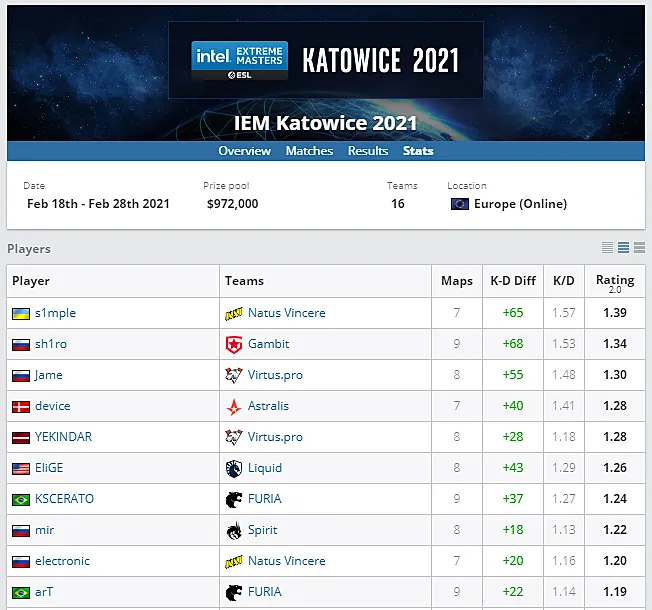The image size is (652, 610).
Task: Select medium table density view
Action: (x=623, y=247)
